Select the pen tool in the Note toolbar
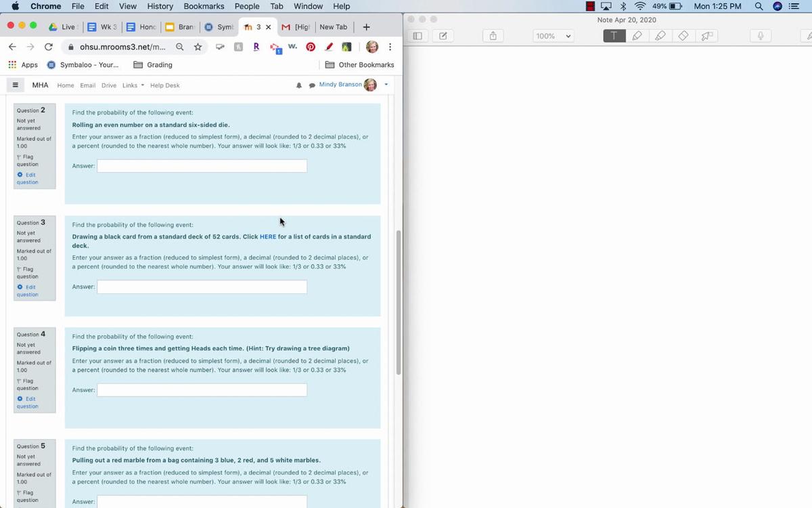812x508 pixels. coord(637,36)
